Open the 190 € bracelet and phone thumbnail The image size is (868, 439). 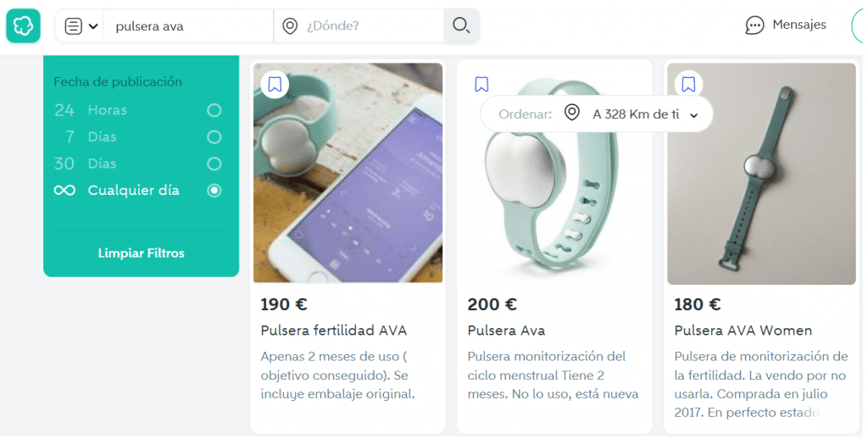point(348,173)
